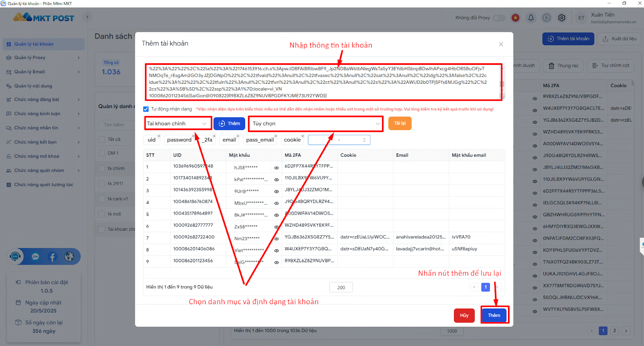Close the Thêm tài khoản dialog
The image size is (644, 346).
tap(501, 44)
